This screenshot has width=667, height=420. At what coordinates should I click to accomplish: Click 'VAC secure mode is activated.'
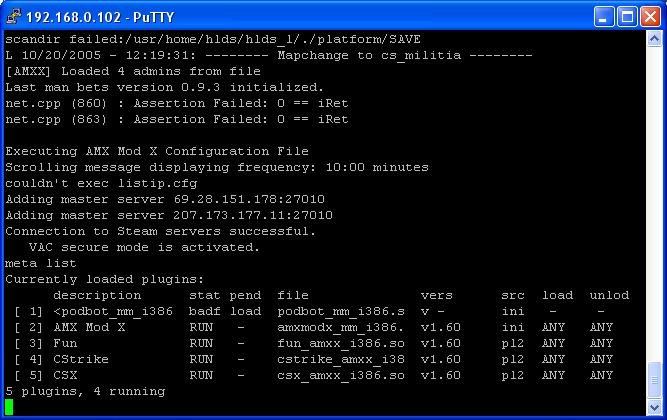(x=144, y=247)
